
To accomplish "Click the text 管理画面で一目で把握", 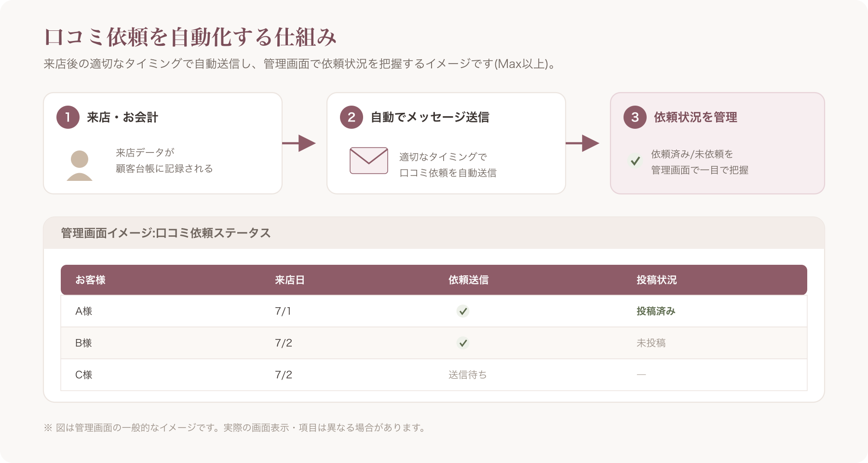I will 700,170.
